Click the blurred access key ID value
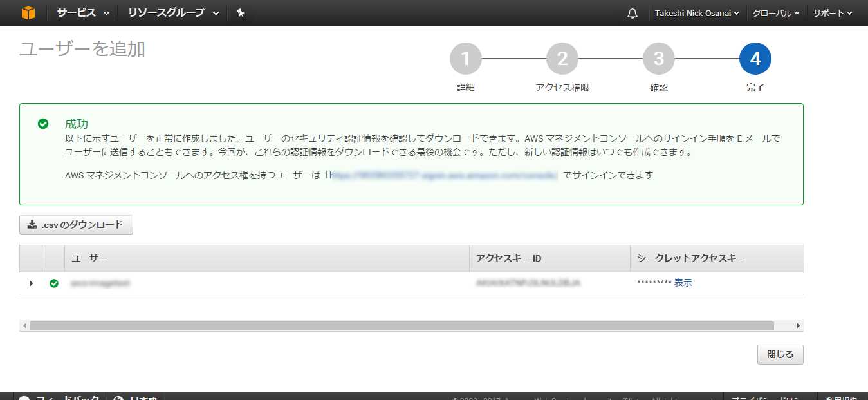The image size is (868, 400). [528, 283]
